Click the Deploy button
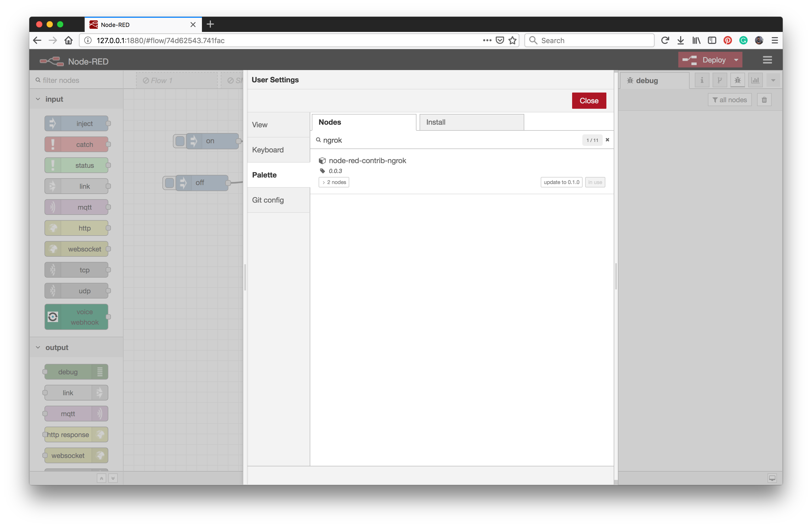This screenshot has width=812, height=527. (704, 60)
